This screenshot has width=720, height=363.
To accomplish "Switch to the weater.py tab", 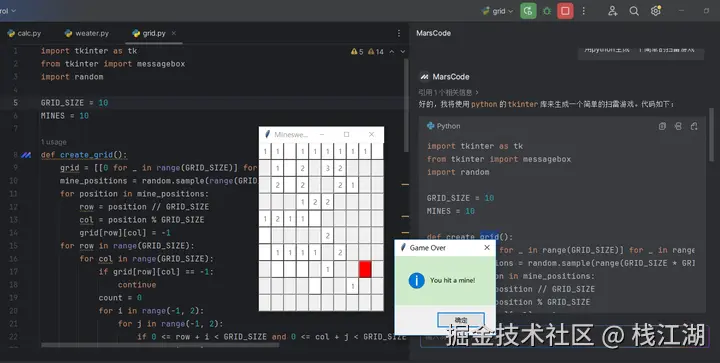I will (x=87, y=34).
